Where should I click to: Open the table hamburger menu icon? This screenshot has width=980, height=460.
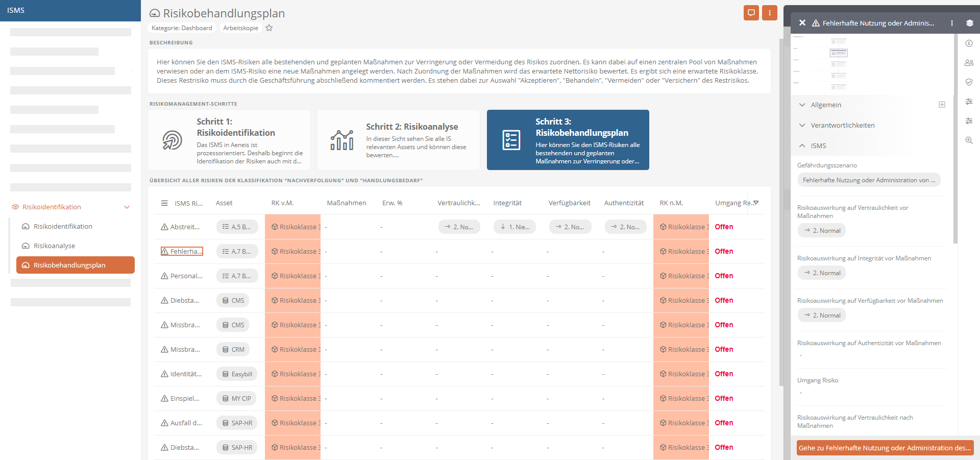(x=164, y=203)
